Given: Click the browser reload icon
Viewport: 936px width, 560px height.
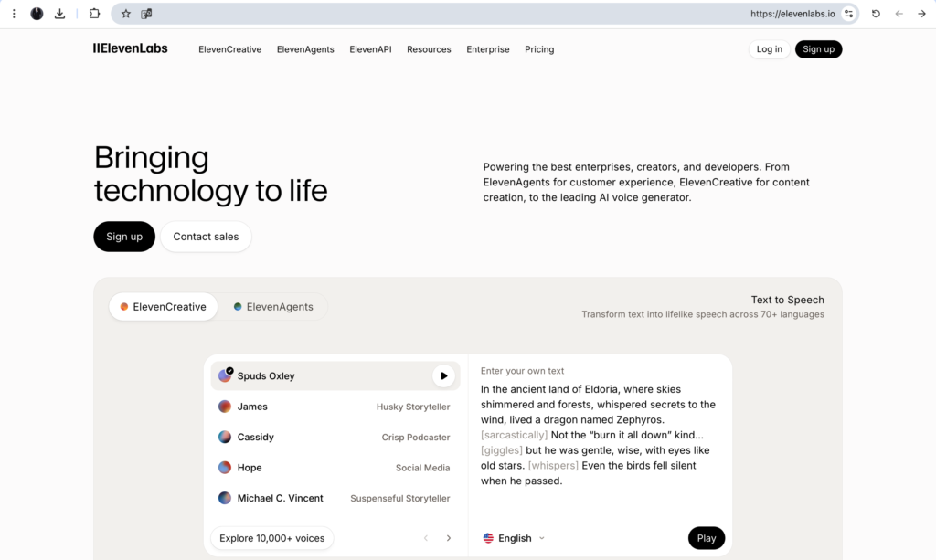Looking at the screenshot, I should [x=876, y=14].
